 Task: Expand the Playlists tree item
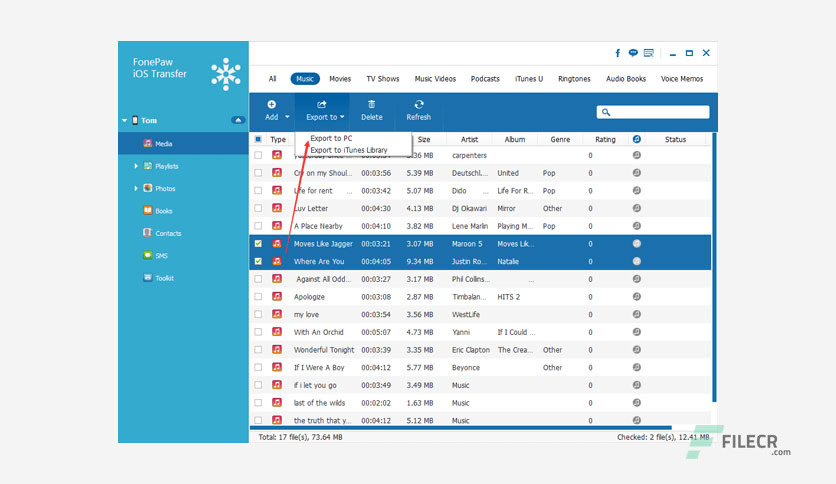136,166
